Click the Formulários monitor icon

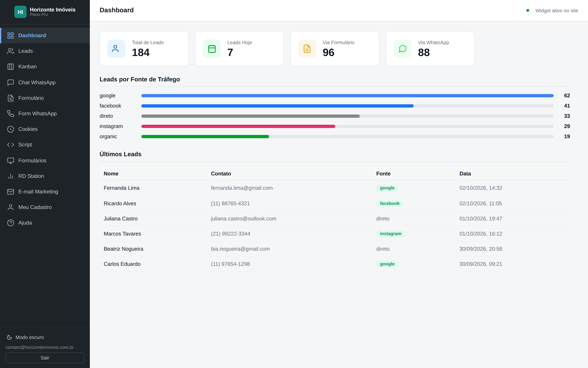pos(10,161)
